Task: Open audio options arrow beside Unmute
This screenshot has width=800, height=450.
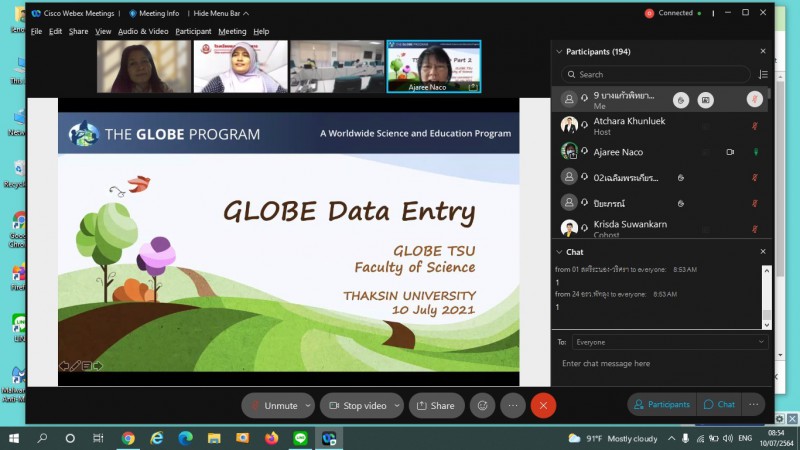Action: tap(308, 406)
